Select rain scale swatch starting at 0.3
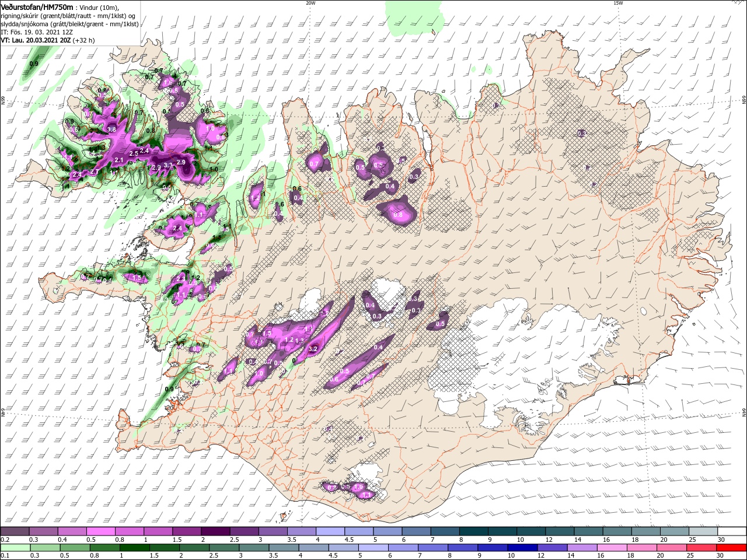 click(x=45, y=547)
